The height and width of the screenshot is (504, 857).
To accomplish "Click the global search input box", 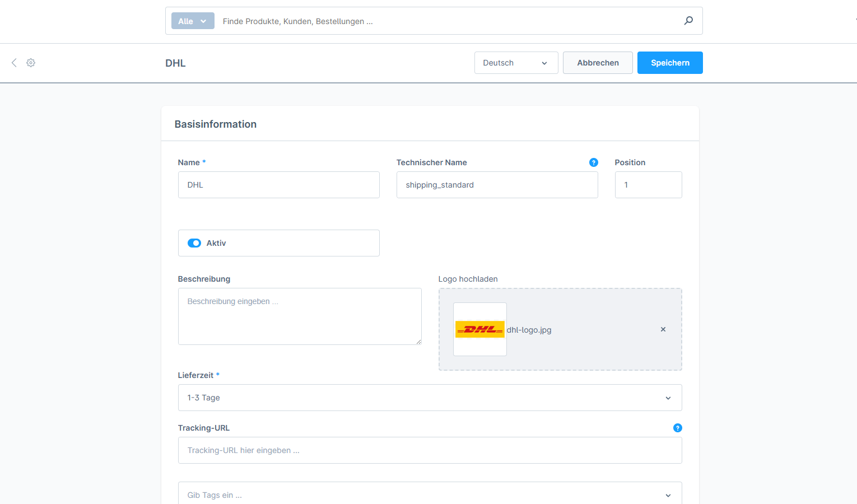I will tap(448, 21).
